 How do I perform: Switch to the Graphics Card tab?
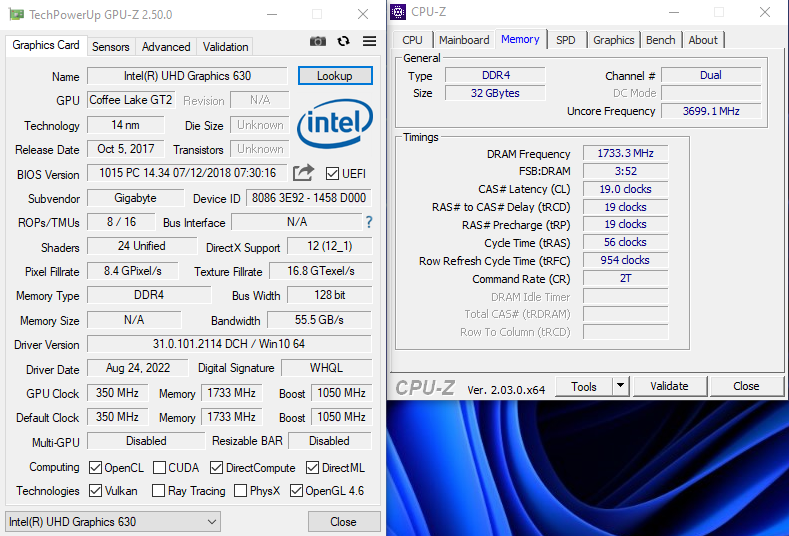tap(46, 45)
